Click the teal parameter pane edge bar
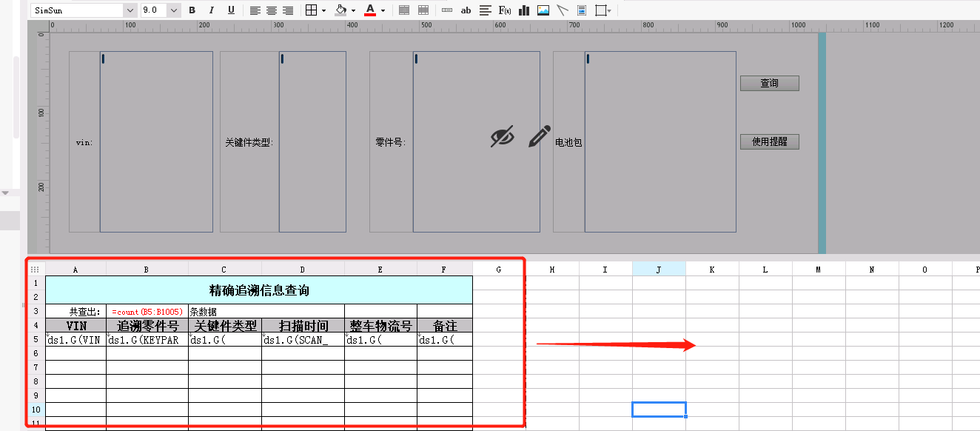This screenshot has width=980, height=431. (822, 143)
